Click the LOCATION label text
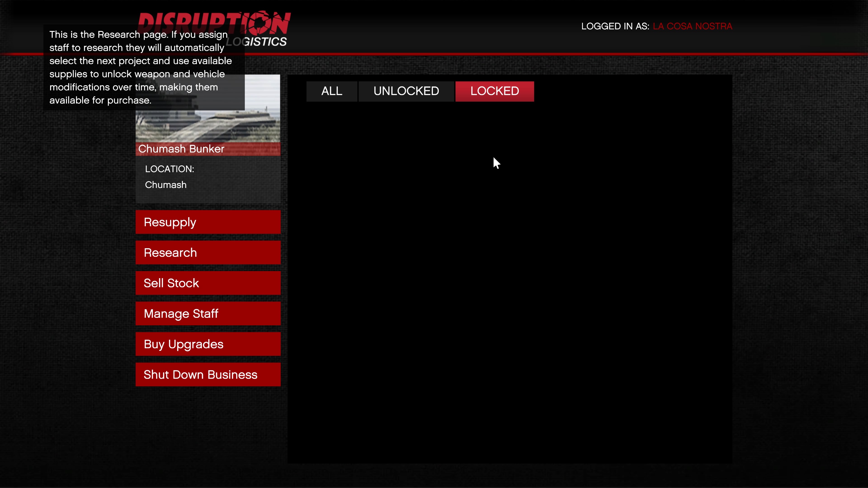 [170, 169]
